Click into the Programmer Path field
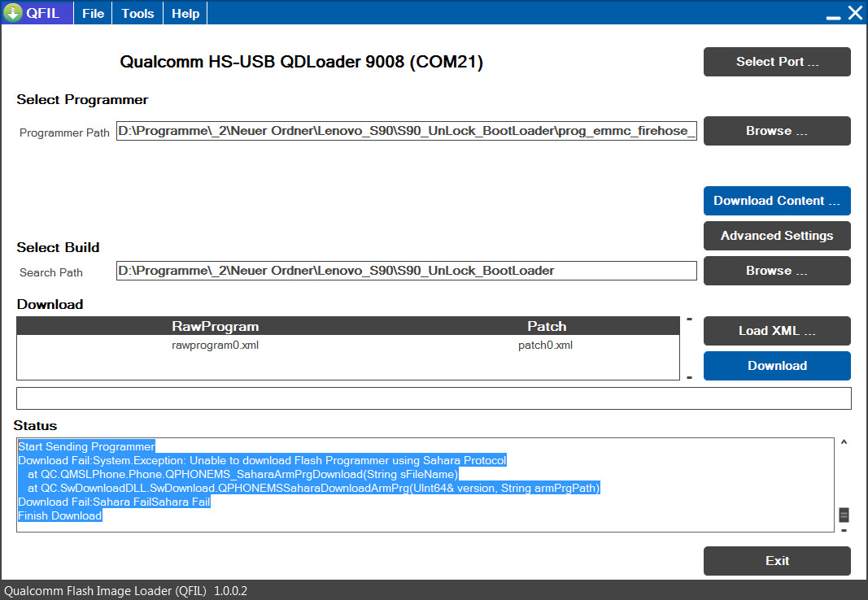The width and height of the screenshot is (868, 600). tap(406, 131)
